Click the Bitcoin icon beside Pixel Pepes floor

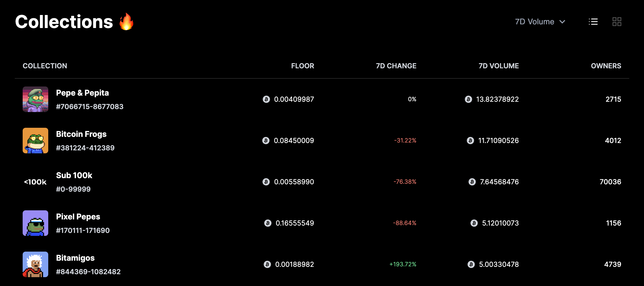click(x=268, y=223)
